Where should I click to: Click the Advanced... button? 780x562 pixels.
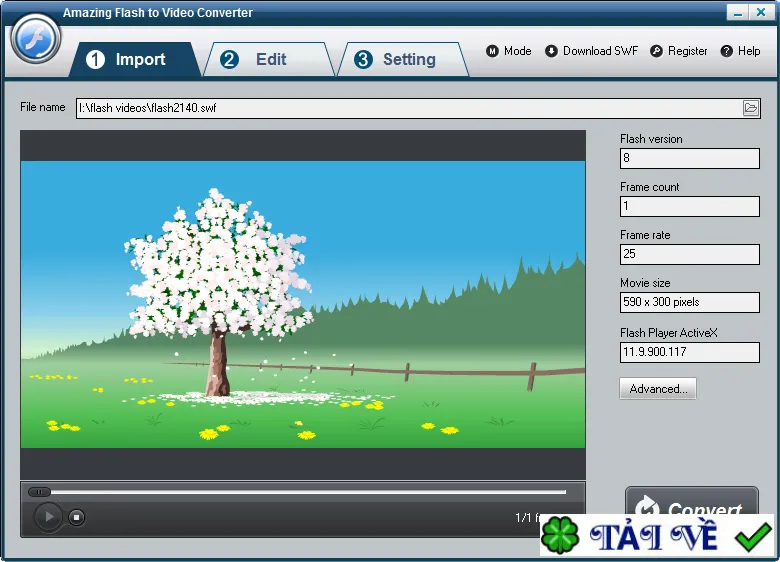pyautogui.click(x=658, y=388)
